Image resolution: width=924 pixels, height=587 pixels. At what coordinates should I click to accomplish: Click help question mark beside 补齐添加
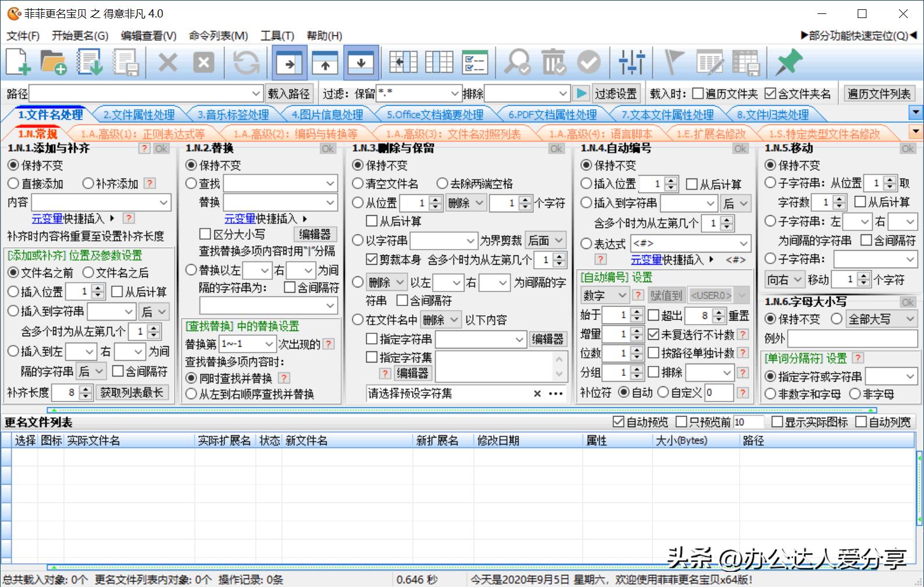(x=150, y=183)
